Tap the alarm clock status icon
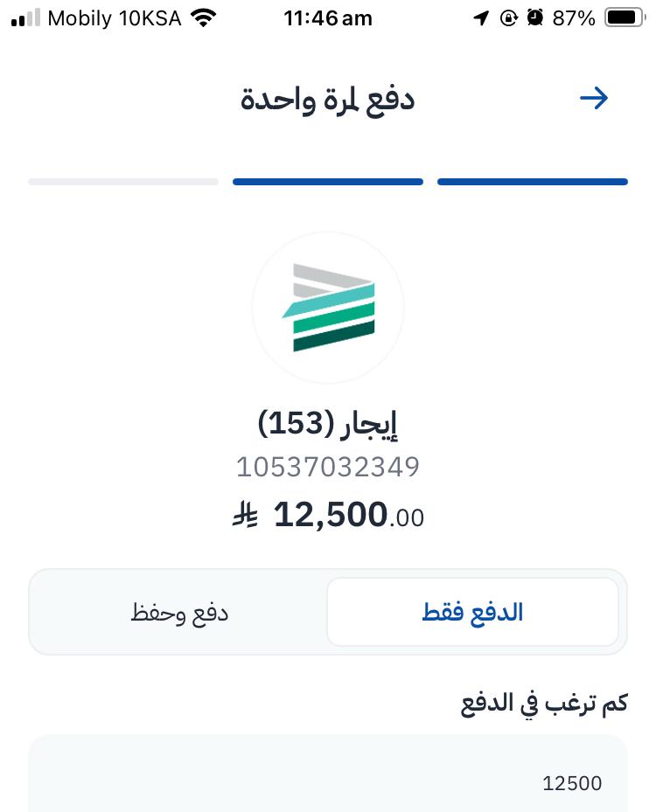 [x=535, y=17]
